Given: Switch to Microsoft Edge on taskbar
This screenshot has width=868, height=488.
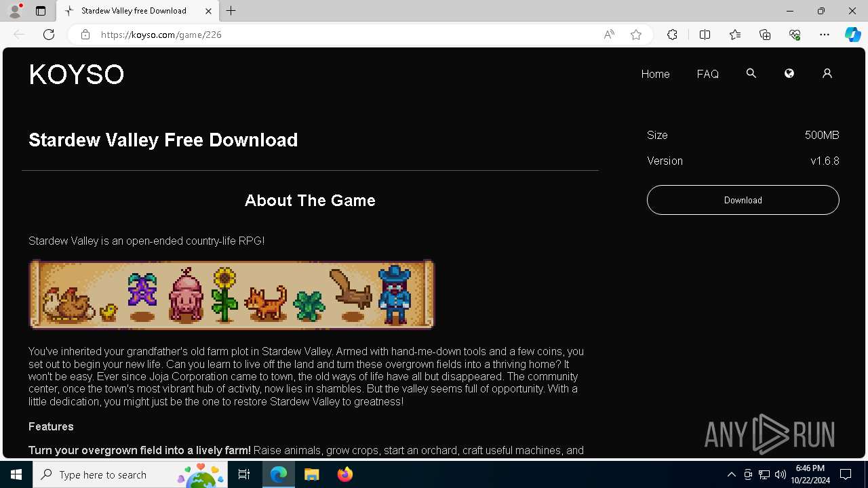Looking at the screenshot, I should coord(279,474).
